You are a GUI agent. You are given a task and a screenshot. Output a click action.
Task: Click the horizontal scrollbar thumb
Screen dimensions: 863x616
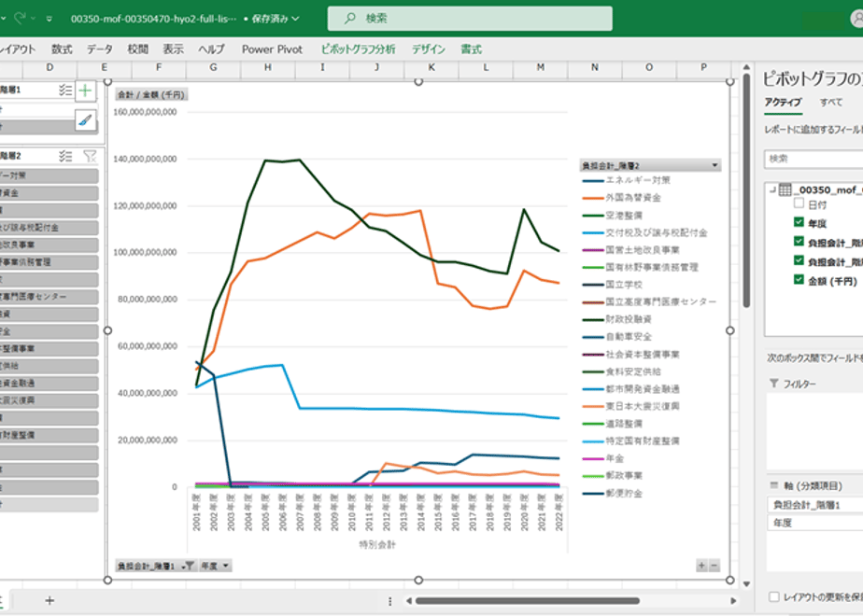[x=528, y=601]
